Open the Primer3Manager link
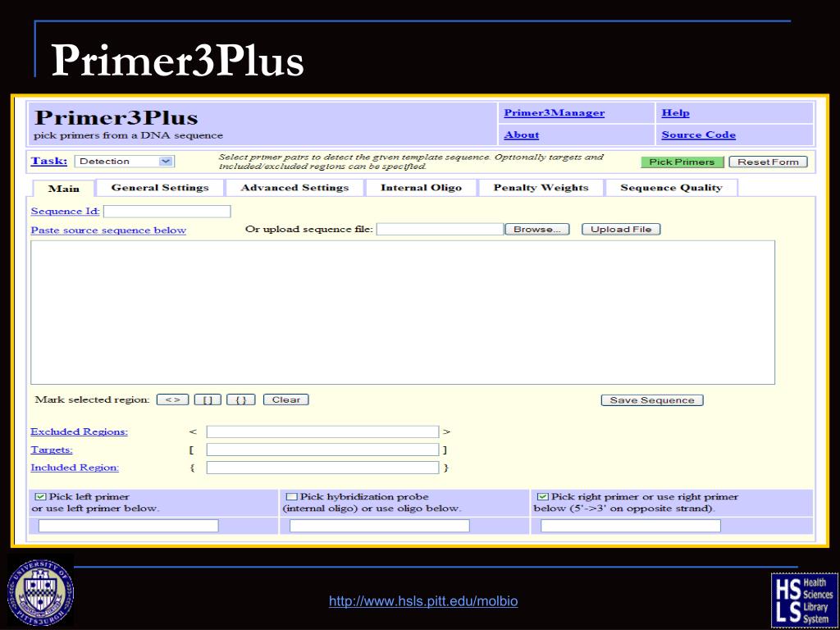The image size is (840, 630). [x=554, y=112]
